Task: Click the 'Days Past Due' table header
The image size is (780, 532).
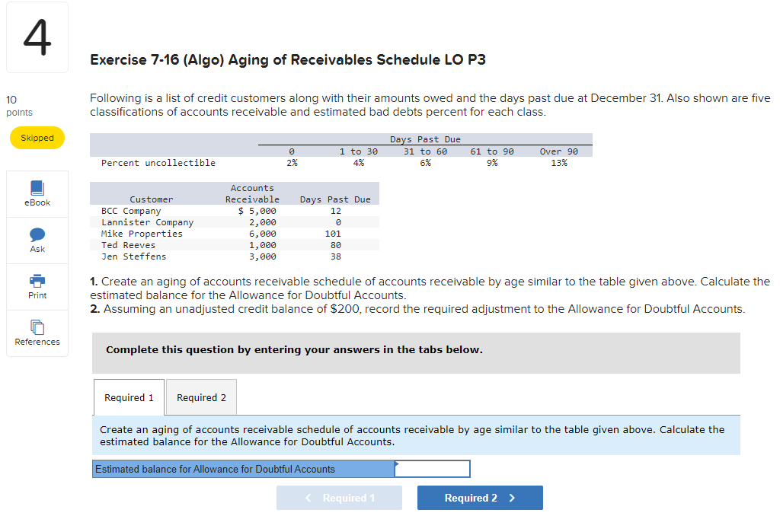Action: coord(424,140)
